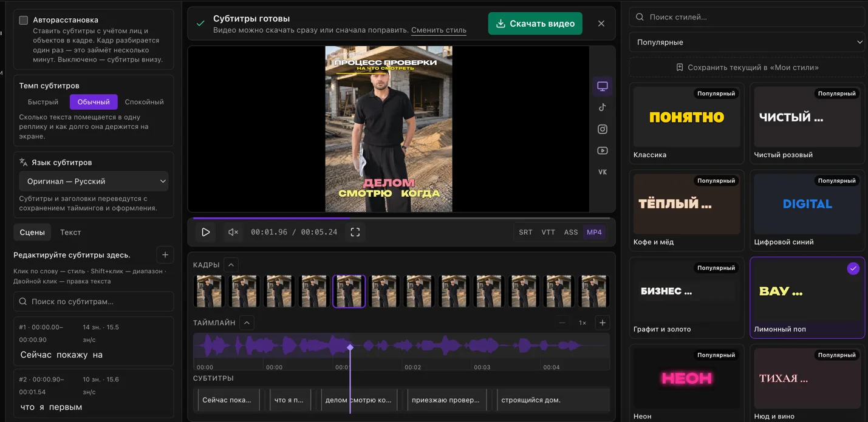Switch to the Текст tab
868x422 pixels.
pyautogui.click(x=70, y=233)
